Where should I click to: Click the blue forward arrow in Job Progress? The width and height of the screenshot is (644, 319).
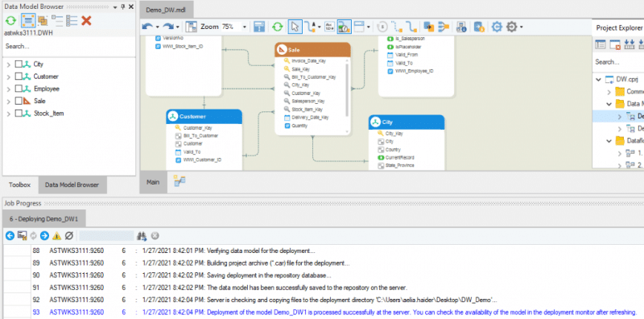[x=45, y=236]
